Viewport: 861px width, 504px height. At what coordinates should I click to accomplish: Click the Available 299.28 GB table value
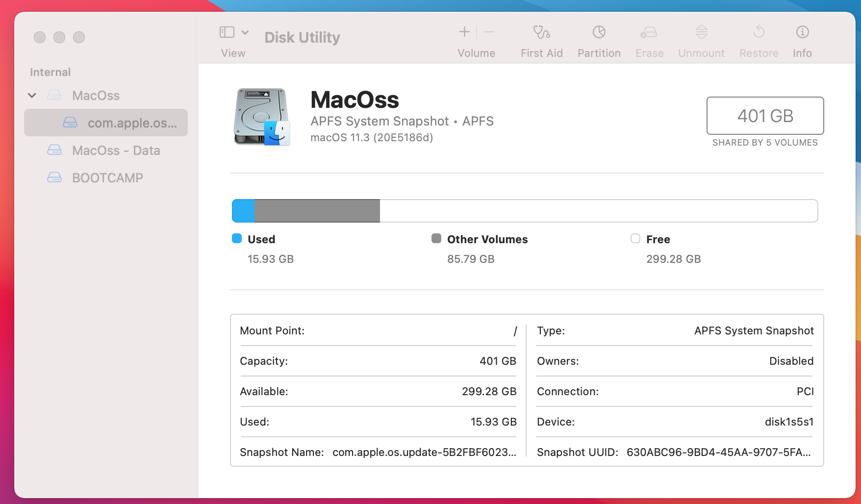pos(489,391)
